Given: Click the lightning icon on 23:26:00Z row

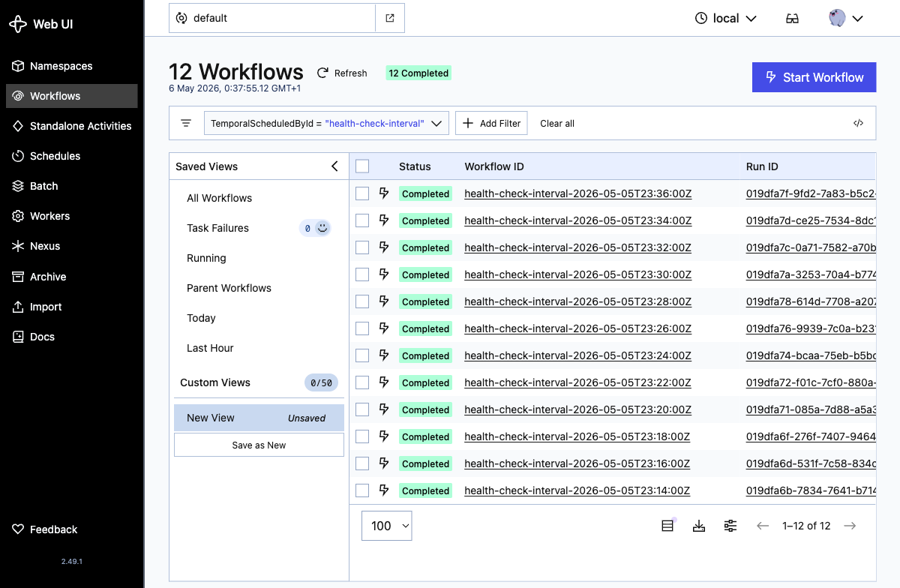Looking at the screenshot, I should pos(384,328).
